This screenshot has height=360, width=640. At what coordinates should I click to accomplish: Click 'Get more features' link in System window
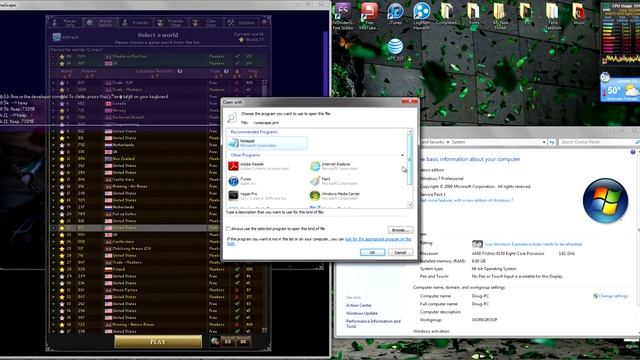pyautogui.click(x=467, y=200)
